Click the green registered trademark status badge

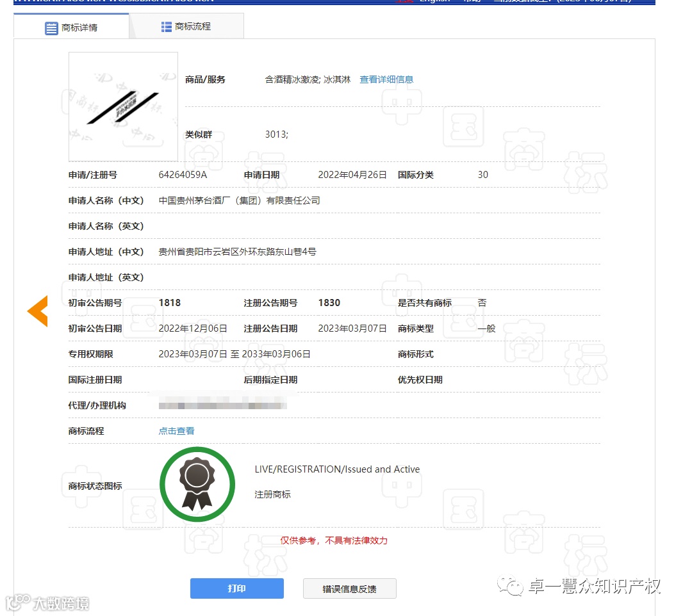[197, 484]
